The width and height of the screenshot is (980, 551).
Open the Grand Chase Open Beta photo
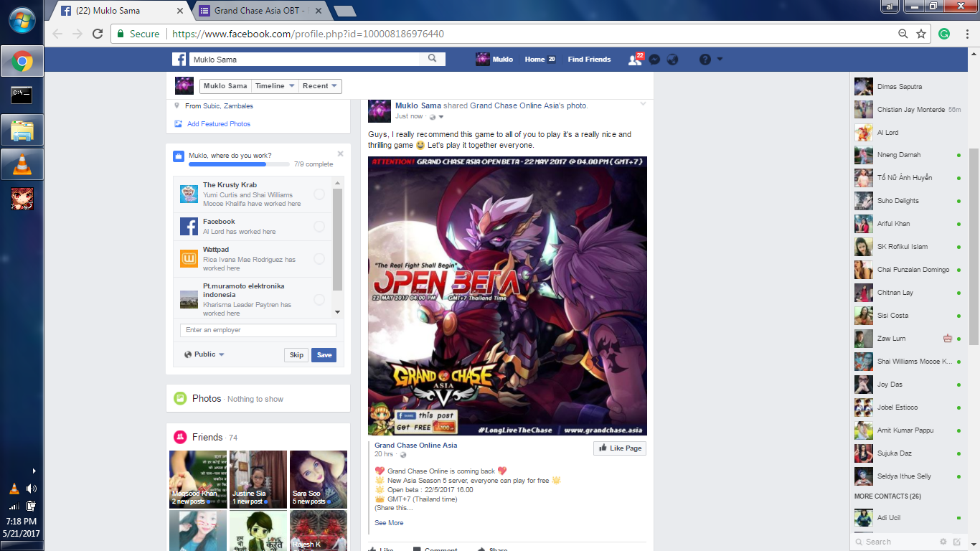pos(507,296)
